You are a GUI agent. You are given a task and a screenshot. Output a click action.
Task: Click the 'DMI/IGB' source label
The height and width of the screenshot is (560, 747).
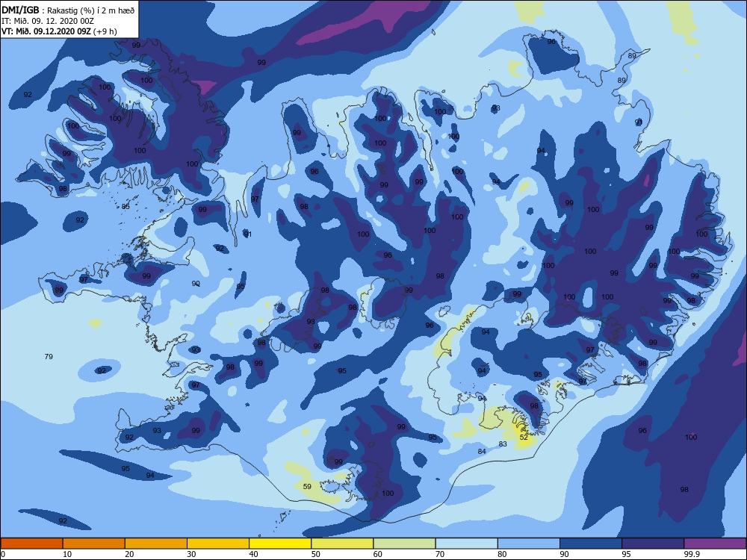tap(20, 10)
